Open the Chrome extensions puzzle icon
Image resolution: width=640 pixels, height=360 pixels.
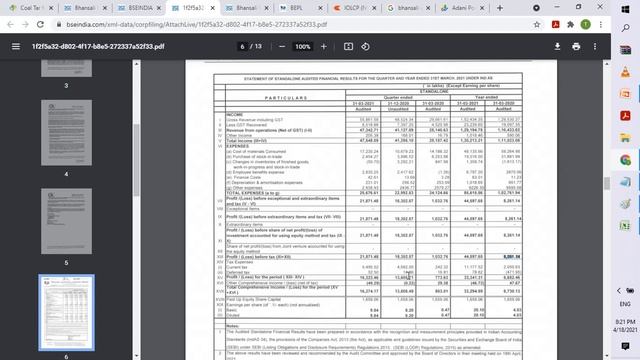tap(570, 24)
